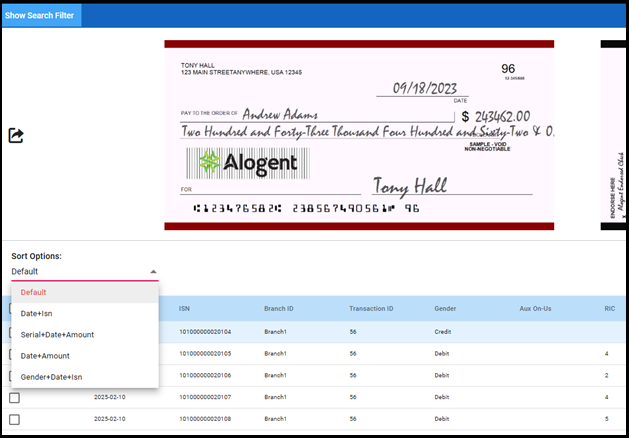Image resolution: width=629 pixels, height=438 pixels.
Task: Select the Credit row ISN 101000000020104
Action: click(205, 331)
